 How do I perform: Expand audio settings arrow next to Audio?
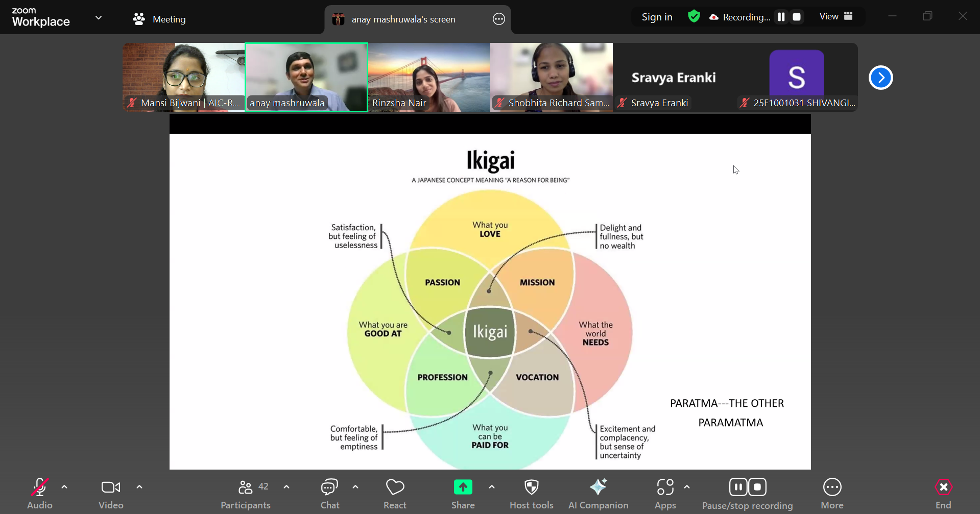[64, 487]
